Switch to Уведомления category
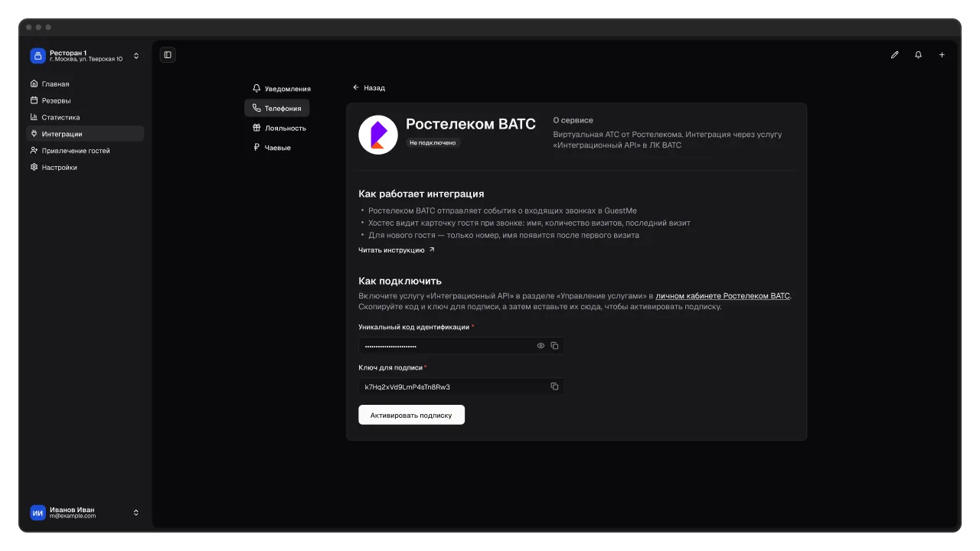The image size is (980, 551). 281,89
